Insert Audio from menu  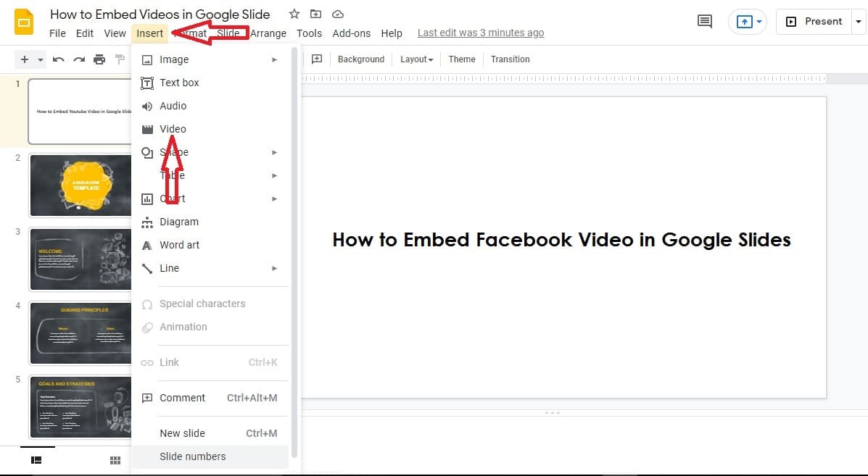(210, 107)
